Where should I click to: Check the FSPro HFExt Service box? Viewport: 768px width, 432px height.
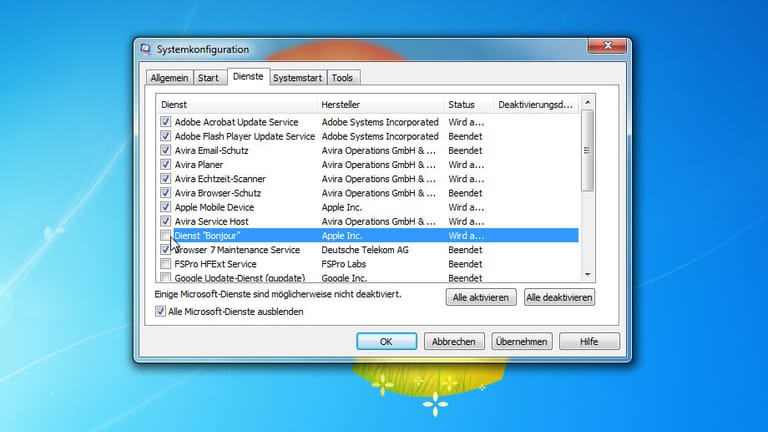[x=166, y=264]
